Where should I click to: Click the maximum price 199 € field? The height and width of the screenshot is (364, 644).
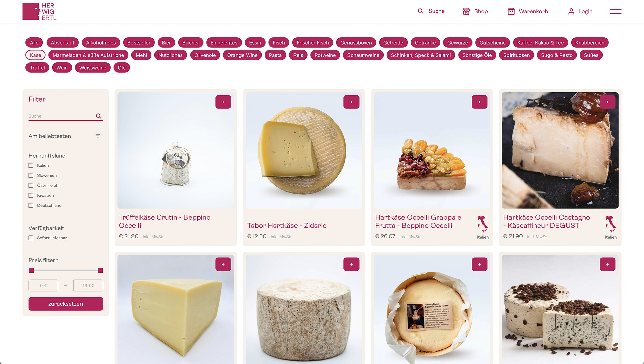point(88,285)
